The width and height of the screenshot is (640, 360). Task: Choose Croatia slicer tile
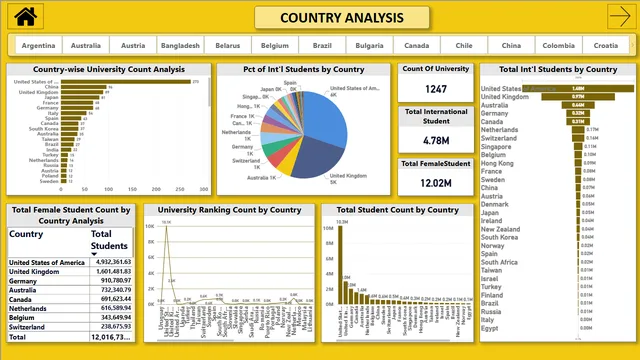pos(606,45)
